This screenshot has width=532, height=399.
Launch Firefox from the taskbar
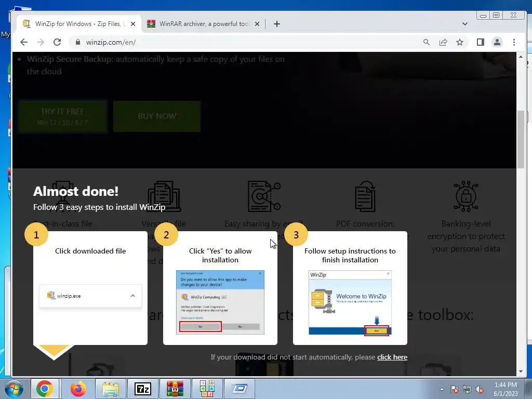pyautogui.click(x=78, y=389)
